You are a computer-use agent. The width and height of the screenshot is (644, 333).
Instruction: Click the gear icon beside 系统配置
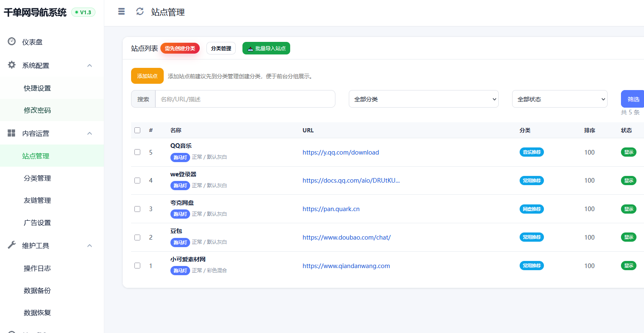(x=12, y=65)
